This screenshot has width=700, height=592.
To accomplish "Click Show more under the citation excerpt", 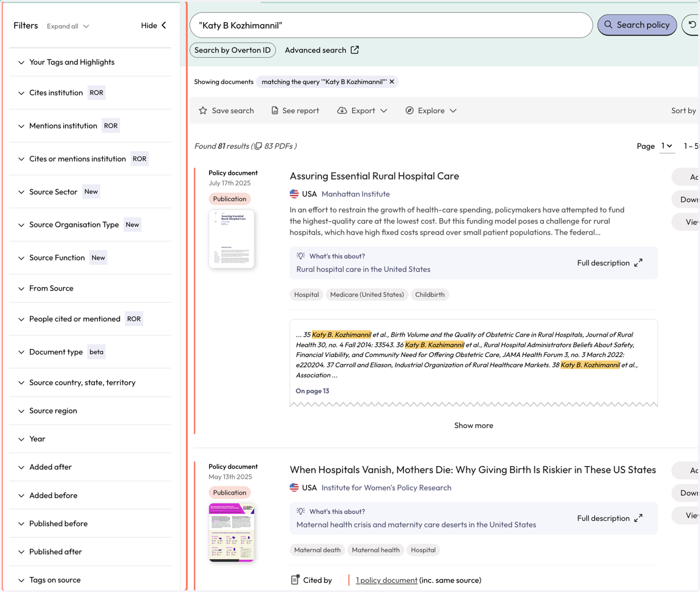I will click(x=474, y=426).
